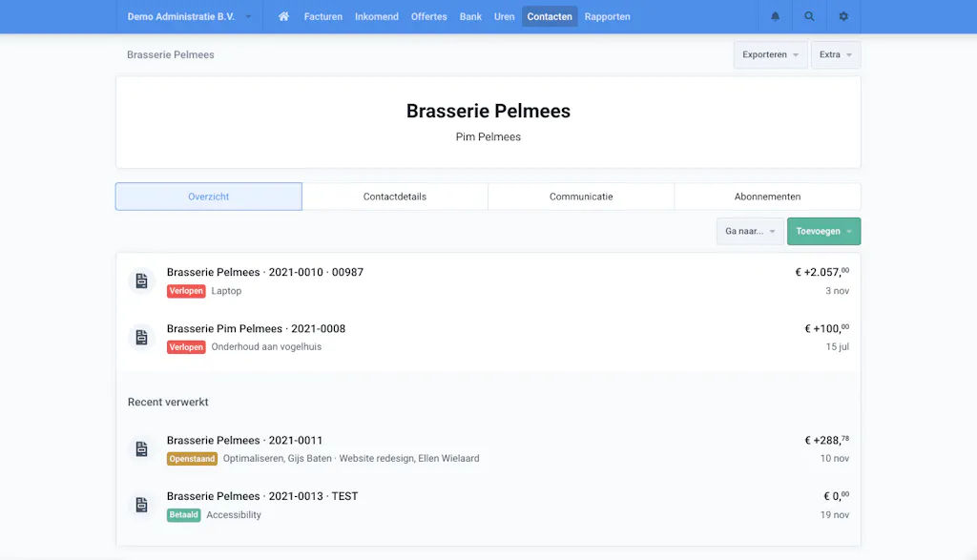Switch to the Contactdetails tab
This screenshot has width=977, height=560.
click(x=395, y=197)
